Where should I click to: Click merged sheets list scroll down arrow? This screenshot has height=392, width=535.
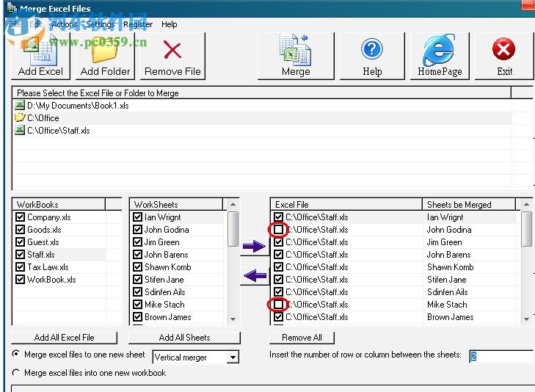coord(526,319)
